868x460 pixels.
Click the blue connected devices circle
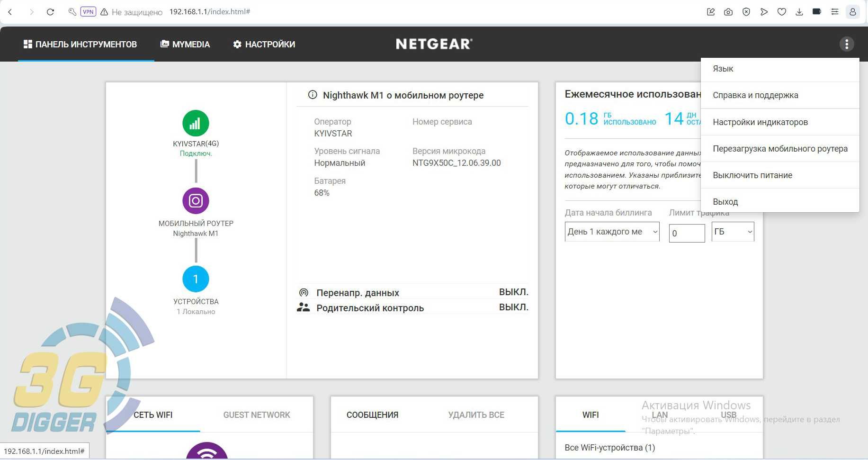[196, 279]
